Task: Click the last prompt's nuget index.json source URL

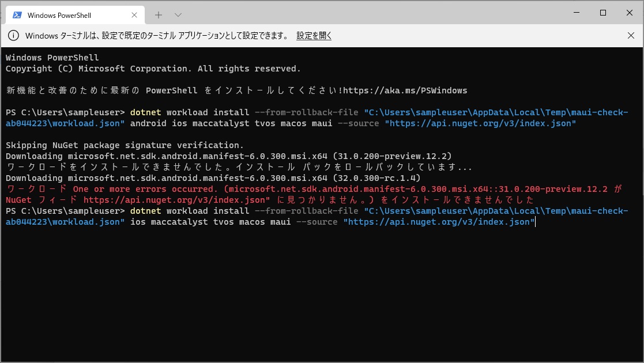Action: pos(439,222)
